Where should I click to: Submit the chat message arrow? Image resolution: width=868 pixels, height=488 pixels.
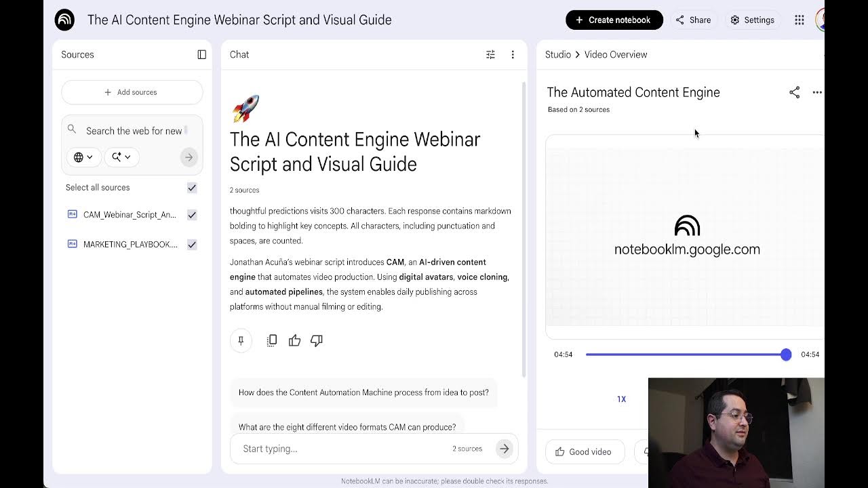[x=504, y=449]
